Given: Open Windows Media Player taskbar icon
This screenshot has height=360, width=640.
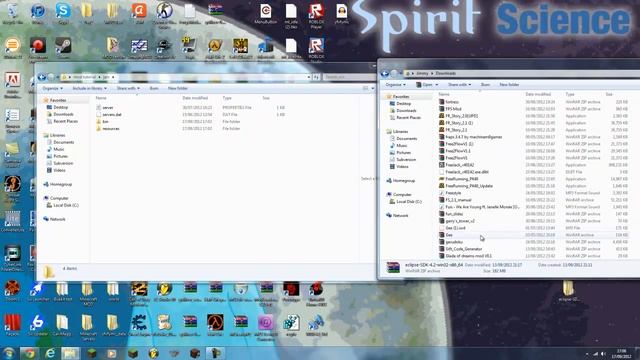Looking at the screenshot, I should 112,353.
